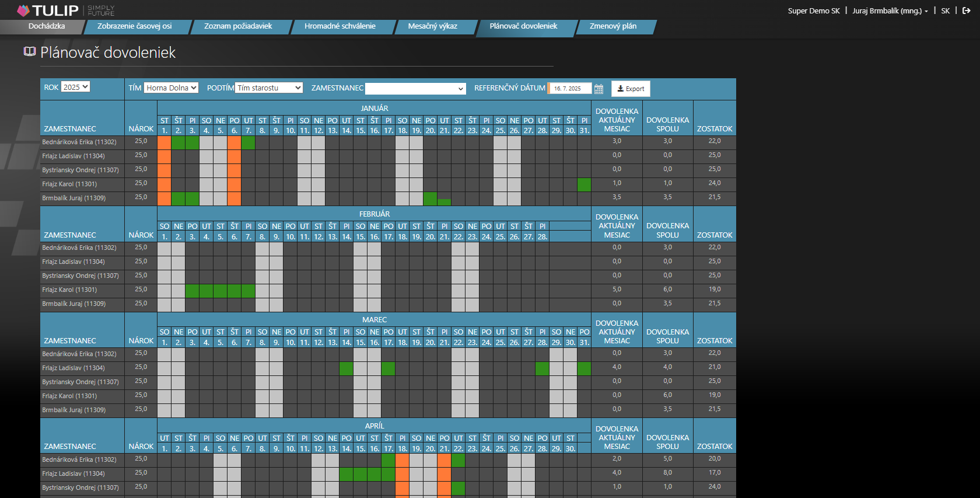Select Bednáriková Erika's orange January 1 cell
Image resolution: width=980 pixels, height=498 pixels.
click(164, 142)
